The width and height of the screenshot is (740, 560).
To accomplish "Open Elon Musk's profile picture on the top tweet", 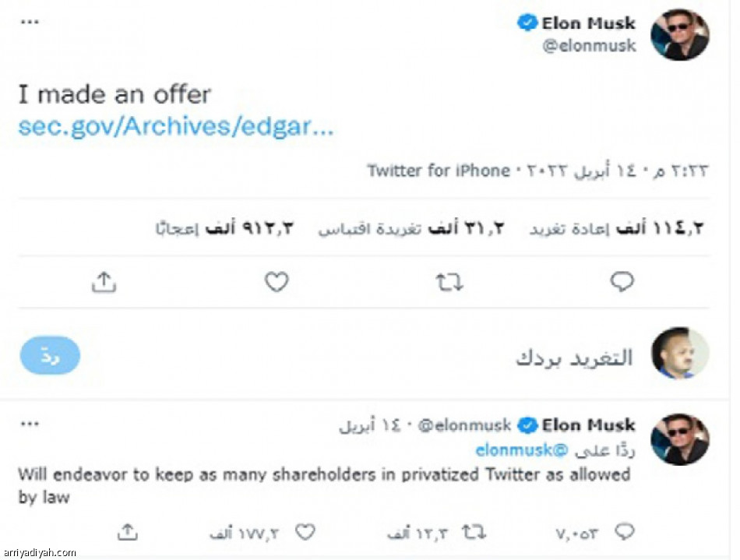I will coord(679,33).
